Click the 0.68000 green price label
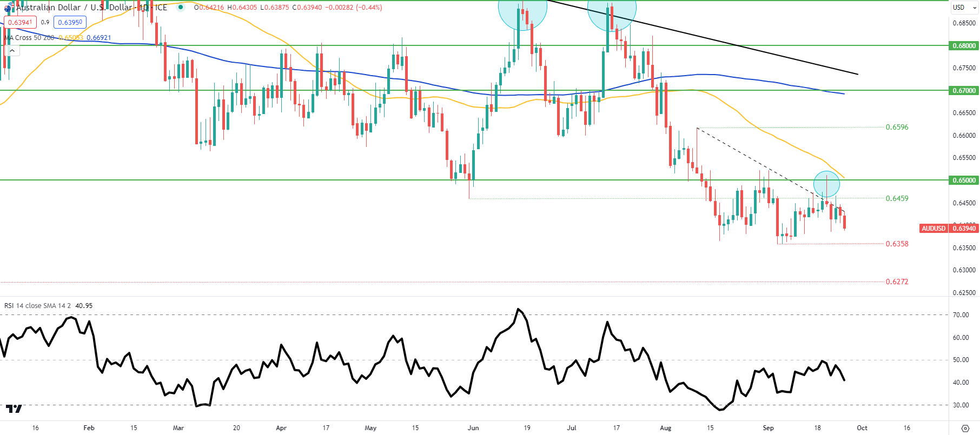The height and width of the screenshot is (435, 980). (x=964, y=46)
